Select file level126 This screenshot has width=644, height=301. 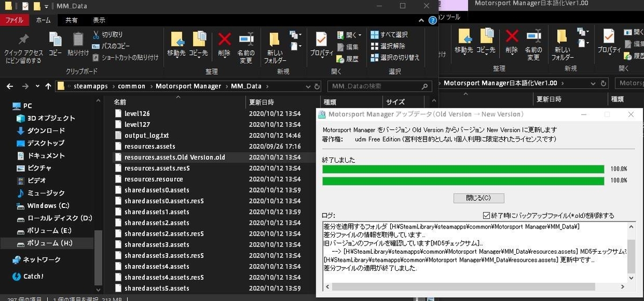tap(137, 113)
